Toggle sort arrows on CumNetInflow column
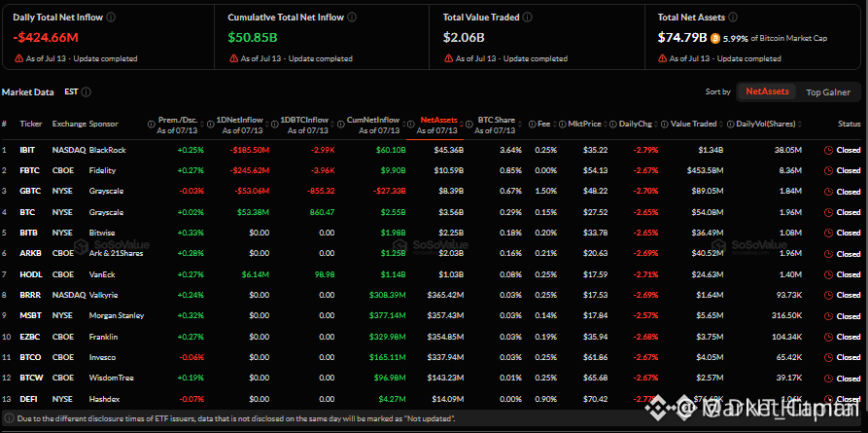 [402, 125]
